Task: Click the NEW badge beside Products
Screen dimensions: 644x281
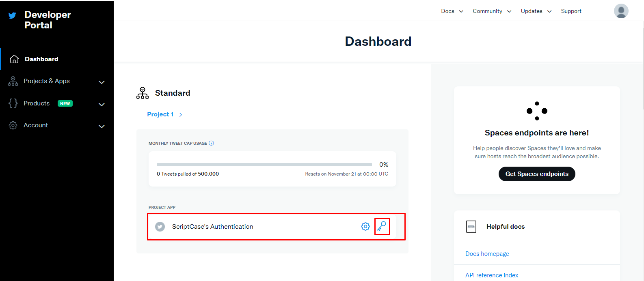Action: point(65,103)
